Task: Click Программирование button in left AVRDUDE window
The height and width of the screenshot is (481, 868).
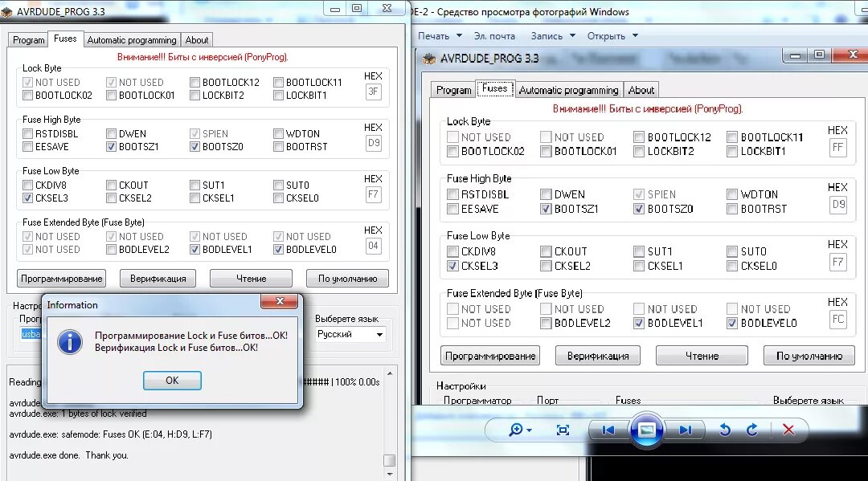Action: coord(61,279)
